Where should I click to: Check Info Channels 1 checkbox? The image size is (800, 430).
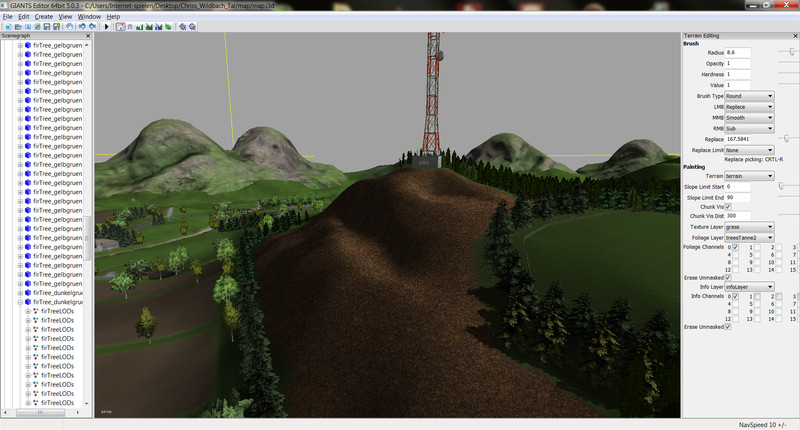757,296
